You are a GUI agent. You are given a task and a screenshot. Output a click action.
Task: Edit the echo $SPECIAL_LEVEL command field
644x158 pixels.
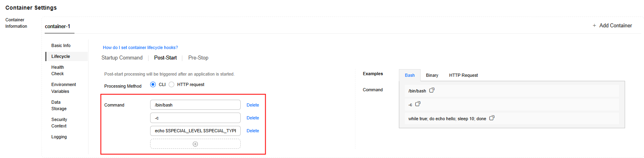coord(195,131)
